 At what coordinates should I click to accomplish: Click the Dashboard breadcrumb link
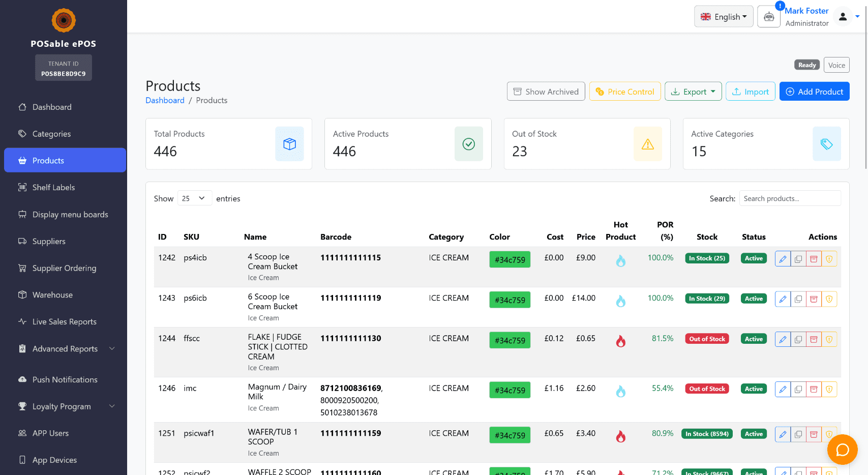pos(165,101)
